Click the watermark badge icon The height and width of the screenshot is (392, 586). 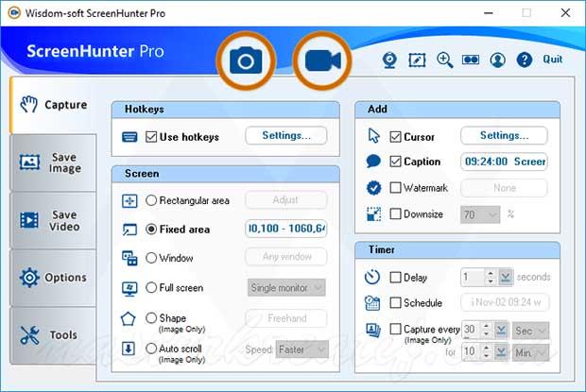[373, 188]
